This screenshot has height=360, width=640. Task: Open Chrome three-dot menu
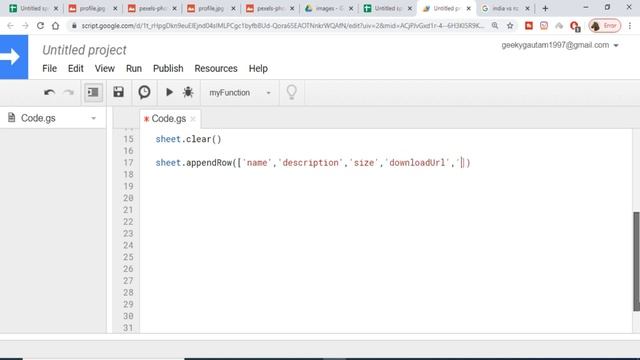tap(630, 26)
